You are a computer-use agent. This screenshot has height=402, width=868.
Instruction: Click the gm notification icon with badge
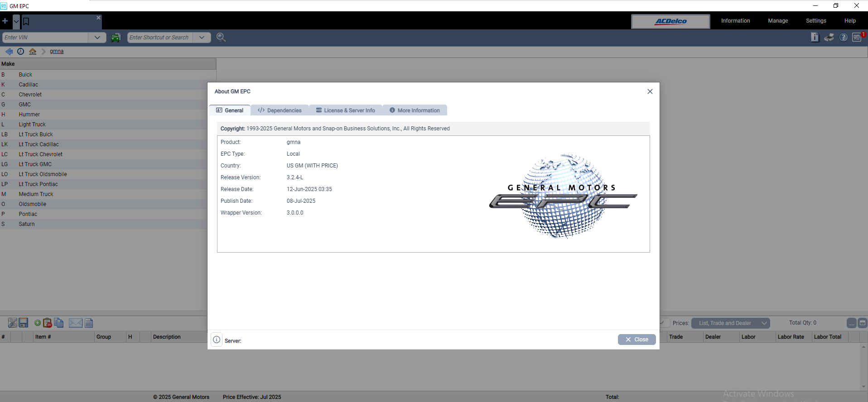click(x=857, y=38)
